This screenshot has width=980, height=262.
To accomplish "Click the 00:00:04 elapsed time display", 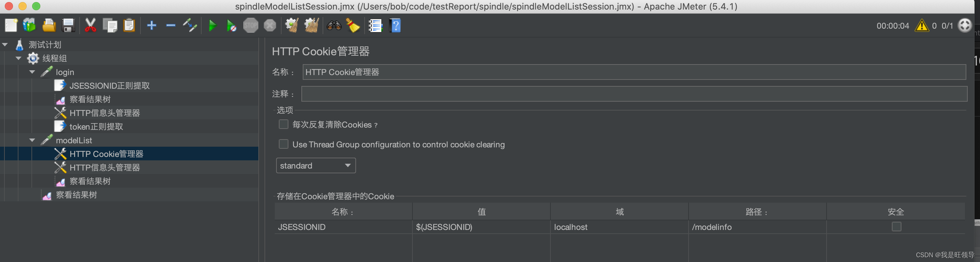I will coord(893,26).
